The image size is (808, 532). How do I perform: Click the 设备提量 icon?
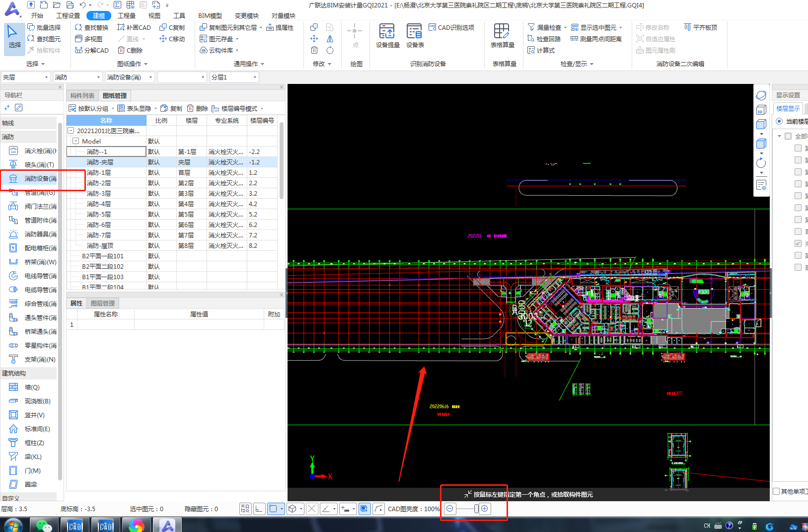(x=387, y=36)
